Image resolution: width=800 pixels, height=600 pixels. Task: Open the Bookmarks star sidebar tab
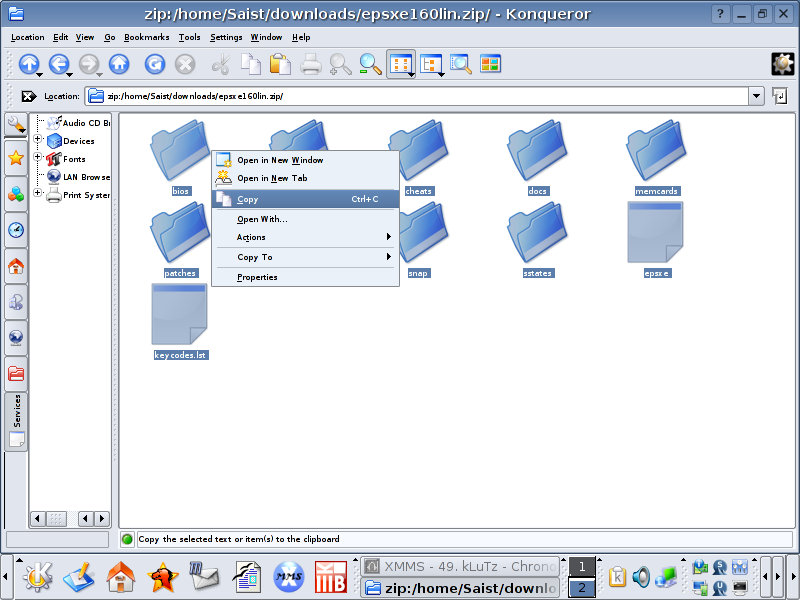pos(16,158)
